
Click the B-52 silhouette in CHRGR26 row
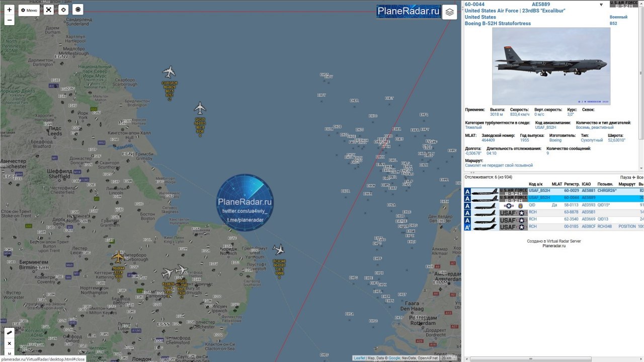tap(485, 191)
